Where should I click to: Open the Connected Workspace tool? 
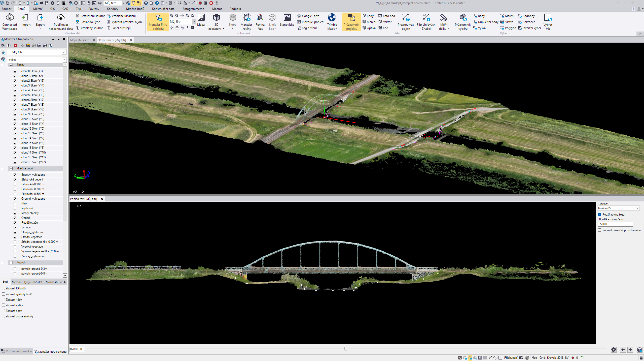point(10,22)
